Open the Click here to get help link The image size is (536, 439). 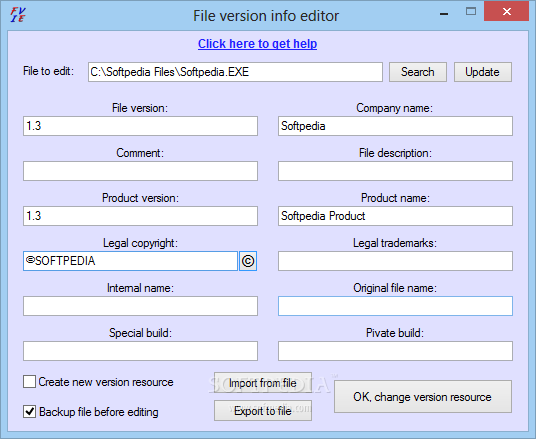click(257, 44)
